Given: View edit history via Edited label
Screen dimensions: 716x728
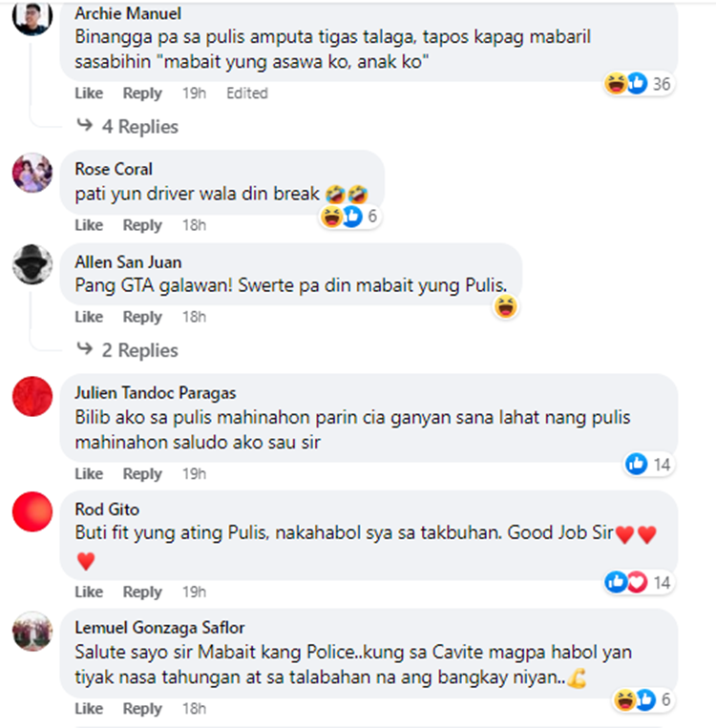Looking at the screenshot, I should [x=247, y=94].
